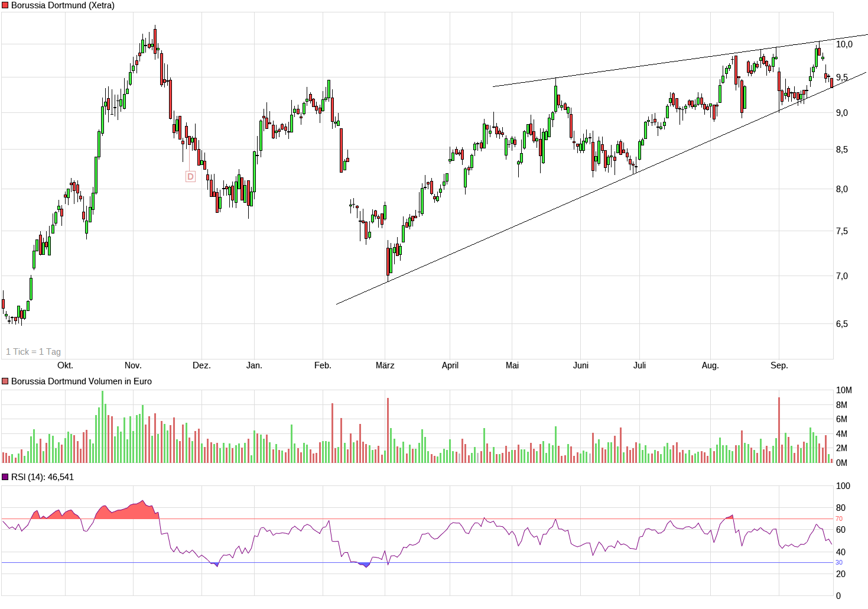868x609 pixels.
Task: Click the 'Nov.' month label on the time axis
Action: pos(133,365)
